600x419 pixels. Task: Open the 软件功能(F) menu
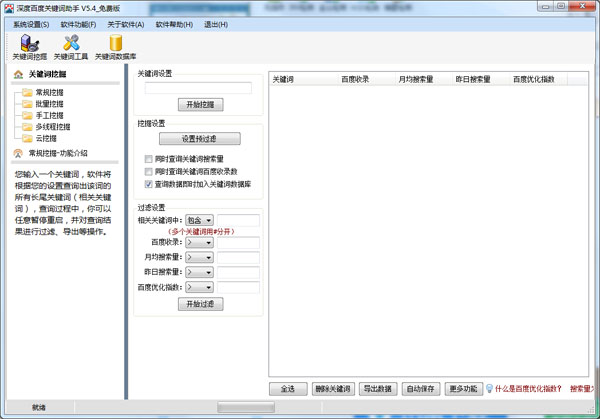[x=78, y=24]
